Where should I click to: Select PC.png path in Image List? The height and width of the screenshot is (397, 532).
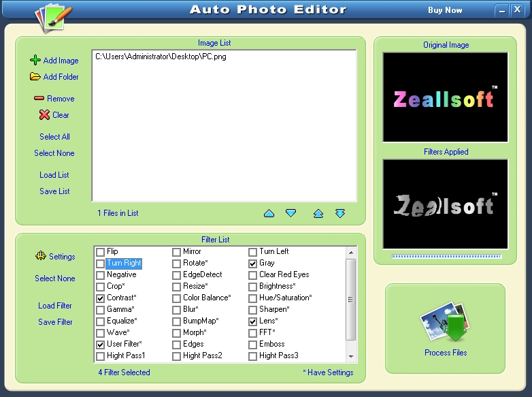pyautogui.click(x=161, y=57)
